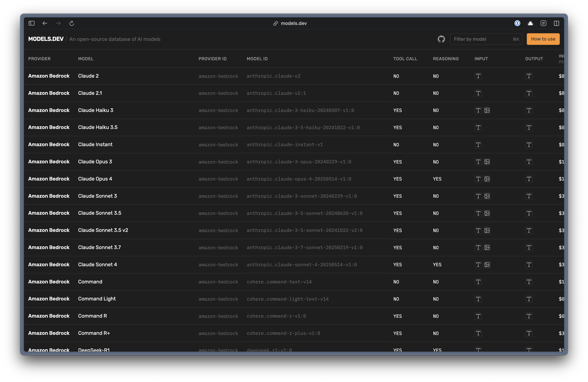
Task: Click the image input icon for Claude Haiku 3
Action: (487, 110)
